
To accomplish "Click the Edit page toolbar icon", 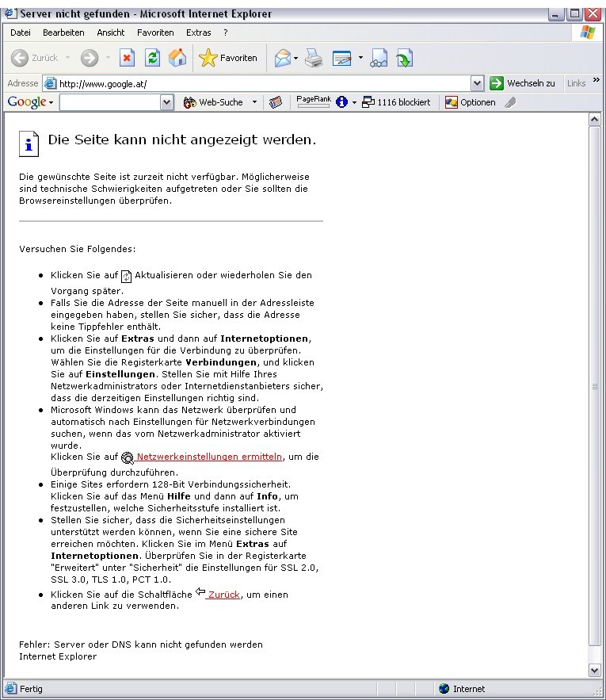I will coord(342,58).
